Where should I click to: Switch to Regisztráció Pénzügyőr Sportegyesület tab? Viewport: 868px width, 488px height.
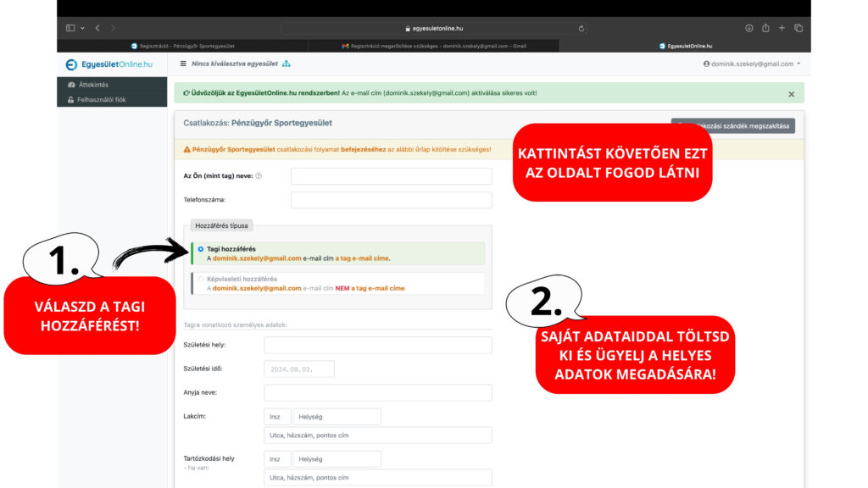coord(183,46)
